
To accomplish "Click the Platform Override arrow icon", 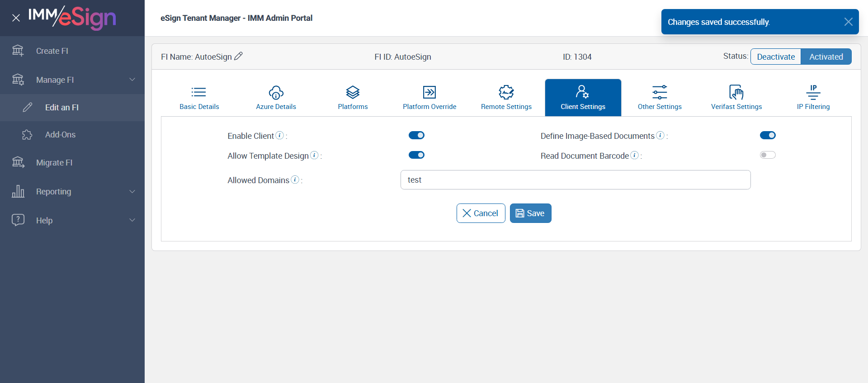I will coord(429,92).
